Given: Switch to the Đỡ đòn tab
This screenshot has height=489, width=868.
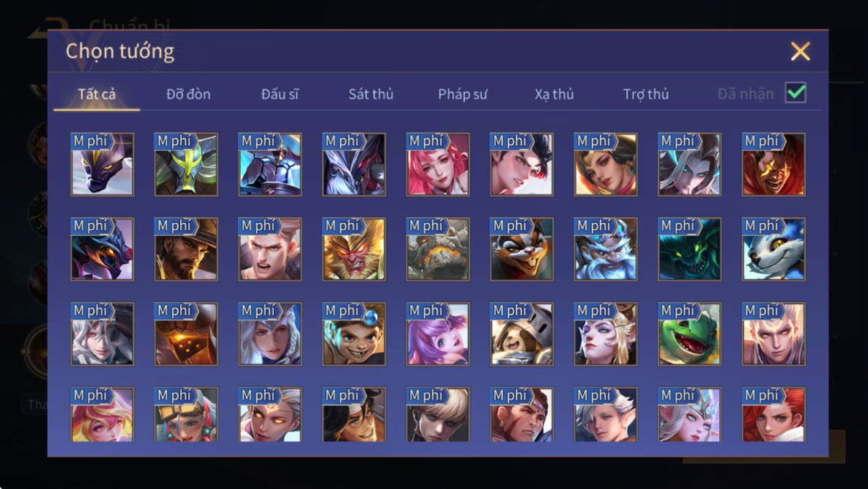Looking at the screenshot, I should tap(188, 94).
